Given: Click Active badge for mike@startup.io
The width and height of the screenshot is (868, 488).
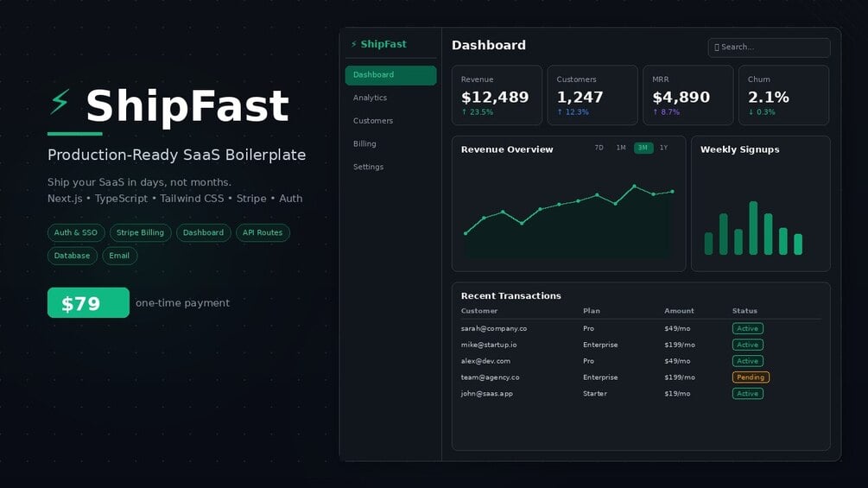Looking at the screenshot, I should coord(748,345).
